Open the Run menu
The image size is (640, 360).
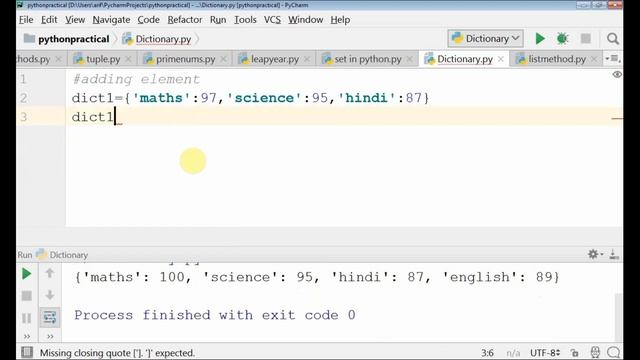(218, 20)
